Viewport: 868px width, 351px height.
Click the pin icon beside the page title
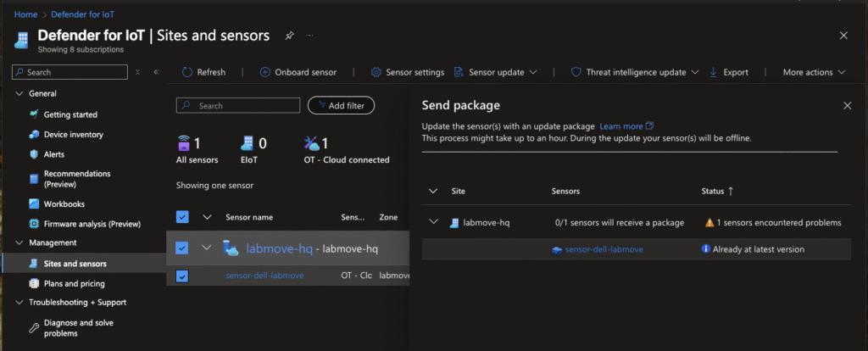click(289, 36)
